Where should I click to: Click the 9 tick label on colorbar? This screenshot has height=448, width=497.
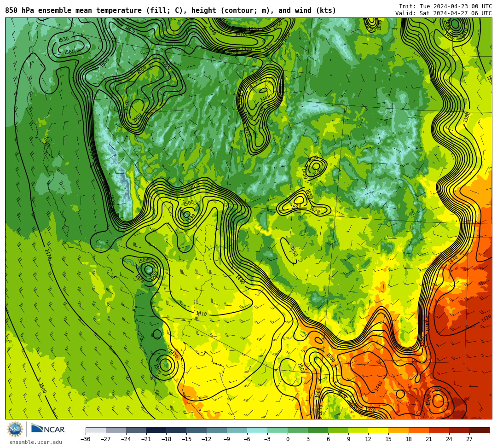(x=348, y=439)
